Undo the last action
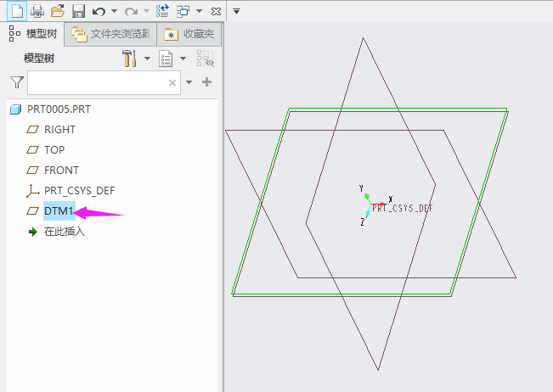Screen dimensions: 553x392 (x=99, y=11)
